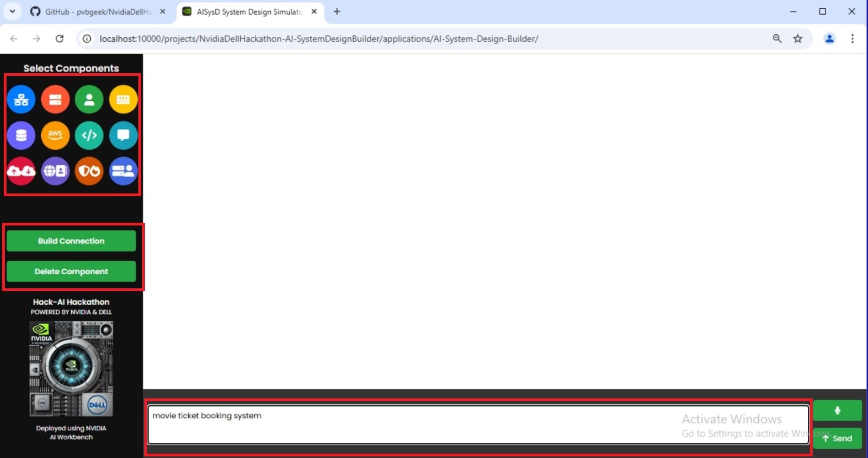Select the globe and address book component
The image size is (868, 458).
(x=55, y=171)
